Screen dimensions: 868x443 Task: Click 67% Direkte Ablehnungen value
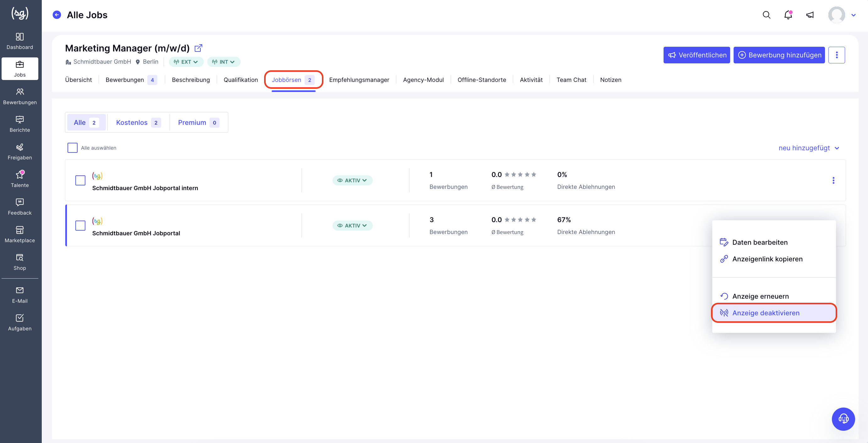[x=564, y=220]
